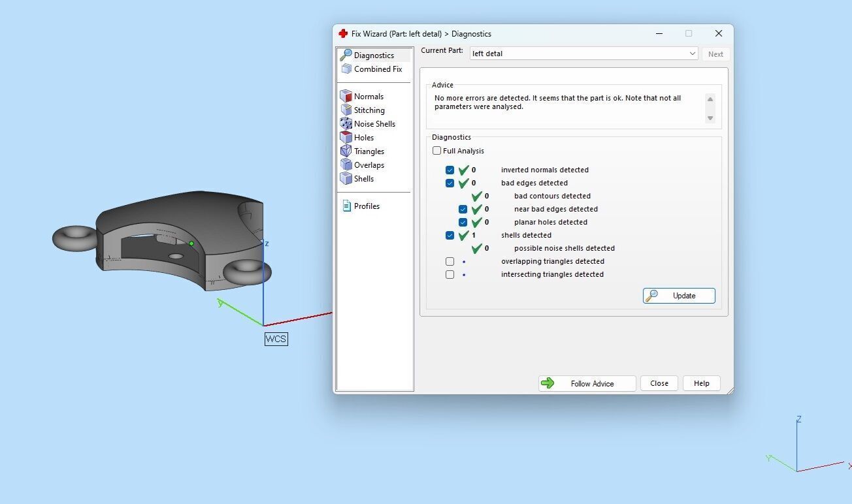Click the Normals cube icon
The image size is (852, 504).
[346, 96]
